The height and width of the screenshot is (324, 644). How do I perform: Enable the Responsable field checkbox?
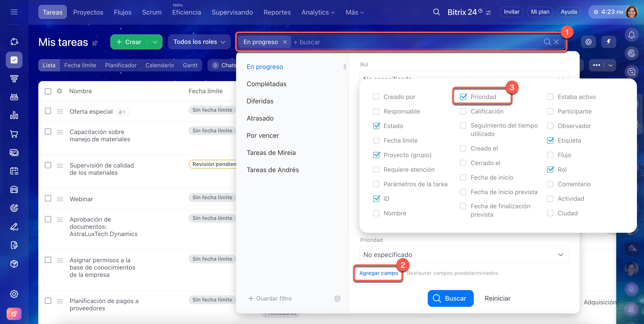(x=376, y=111)
